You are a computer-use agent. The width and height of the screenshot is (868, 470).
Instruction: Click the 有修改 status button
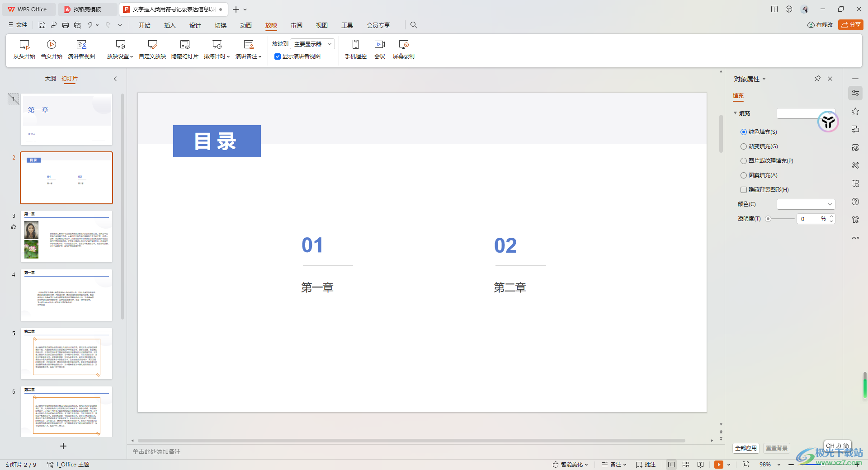click(x=821, y=25)
